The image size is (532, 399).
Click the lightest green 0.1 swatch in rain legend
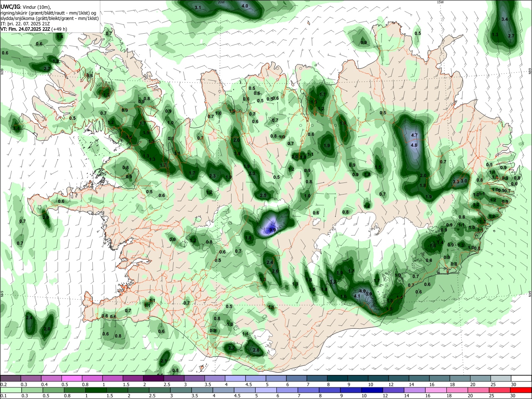pyautogui.click(x=11, y=390)
